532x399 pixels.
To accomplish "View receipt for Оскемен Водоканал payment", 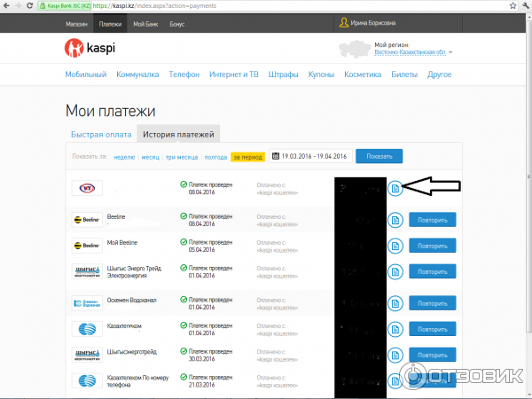I will pos(395,304).
